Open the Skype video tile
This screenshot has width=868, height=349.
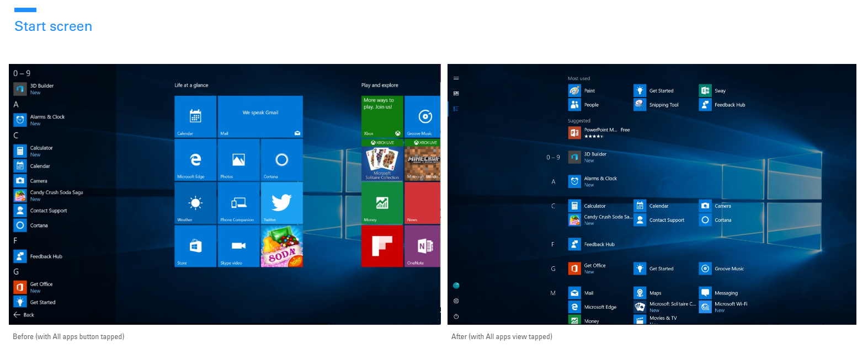(x=238, y=246)
